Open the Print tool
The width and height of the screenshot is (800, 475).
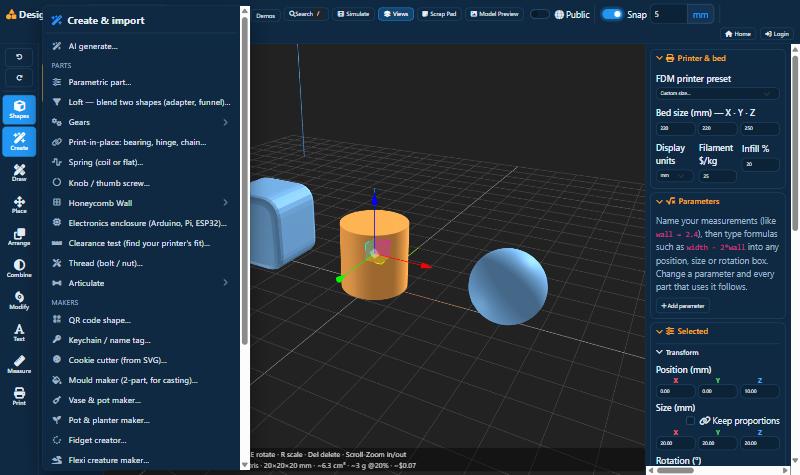[x=19, y=396]
